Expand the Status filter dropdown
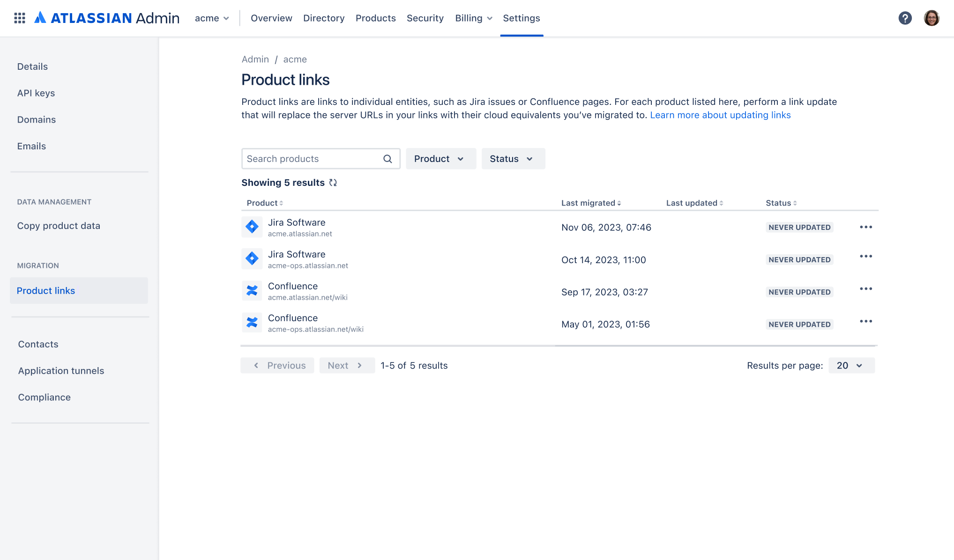 [511, 159]
